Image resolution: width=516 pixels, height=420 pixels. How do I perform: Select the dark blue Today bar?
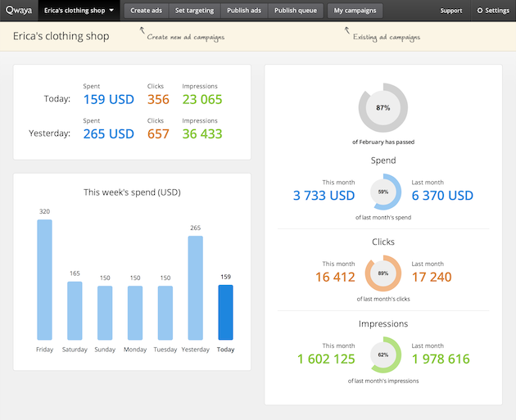(226, 312)
